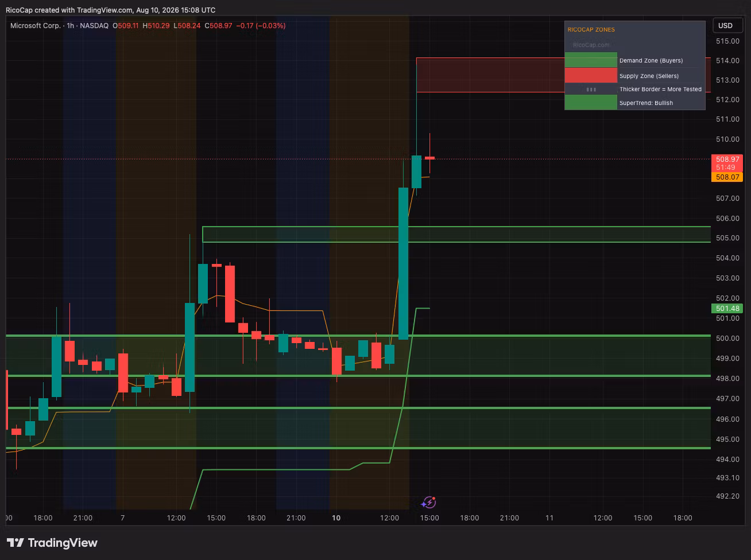Screen dimensions: 751x560
Task: Click the 493.10 price axis label
Action: (727, 478)
